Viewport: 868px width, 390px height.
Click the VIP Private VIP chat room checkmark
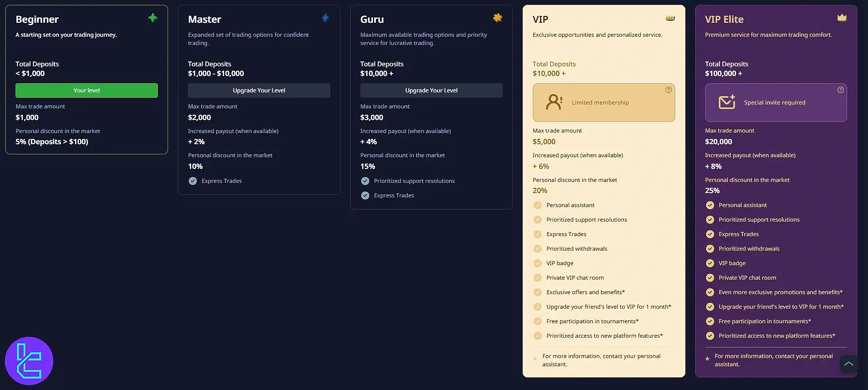click(x=538, y=278)
